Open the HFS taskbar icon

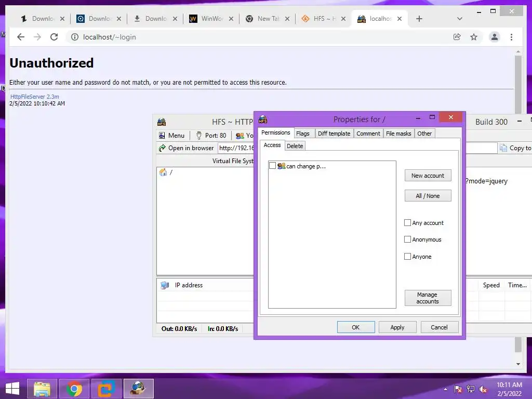[138, 389]
